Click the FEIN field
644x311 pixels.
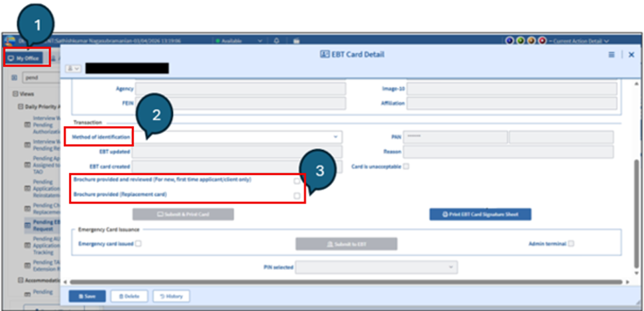pyautogui.click(x=241, y=103)
